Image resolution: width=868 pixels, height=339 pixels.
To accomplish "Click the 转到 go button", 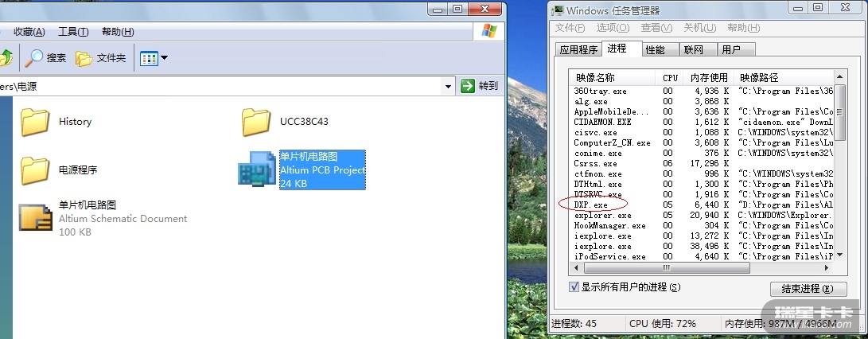I will pyautogui.click(x=480, y=86).
